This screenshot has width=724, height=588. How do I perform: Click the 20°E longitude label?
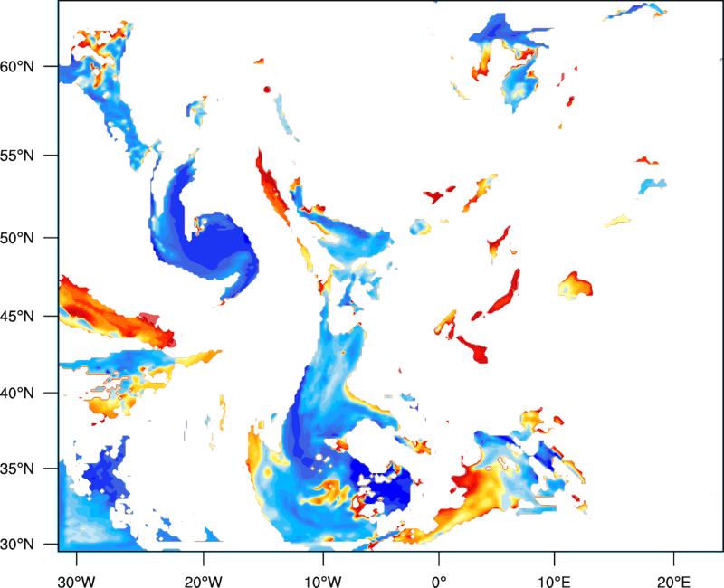(673, 582)
